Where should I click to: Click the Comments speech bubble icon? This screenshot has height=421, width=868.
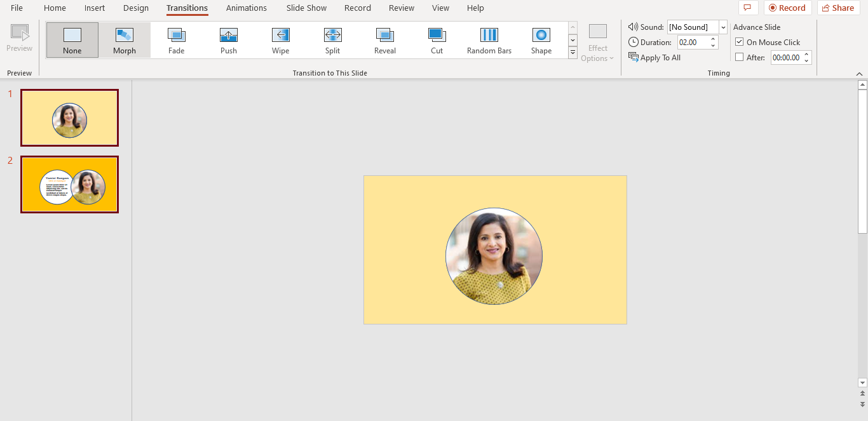tap(748, 8)
